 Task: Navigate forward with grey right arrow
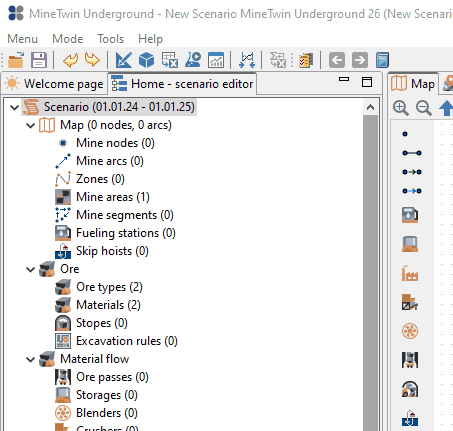pyautogui.click(x=360, y=60)
